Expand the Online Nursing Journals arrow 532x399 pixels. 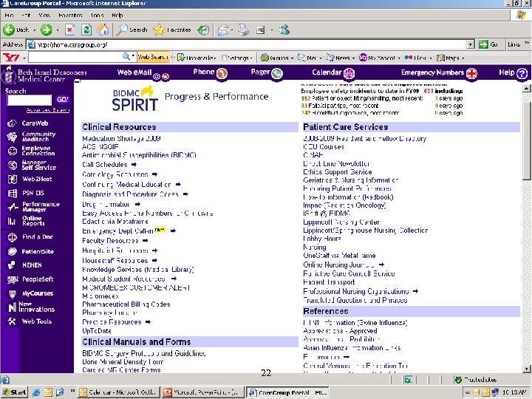[x=382, y=265]
